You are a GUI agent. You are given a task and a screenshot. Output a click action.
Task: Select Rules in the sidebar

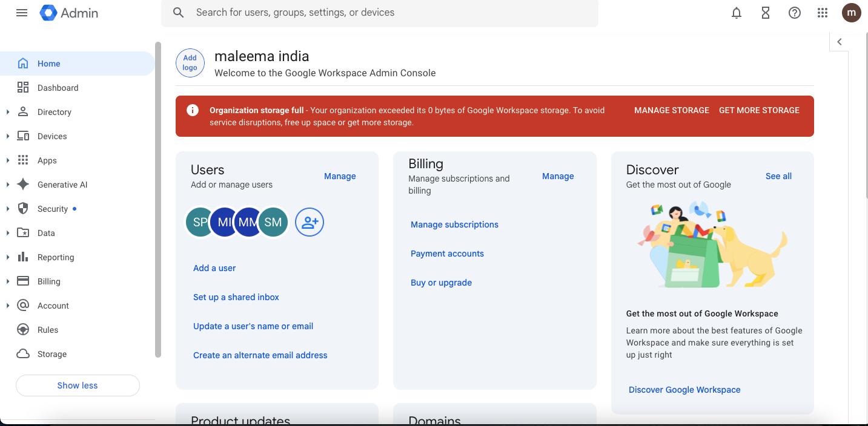[48, 330]
